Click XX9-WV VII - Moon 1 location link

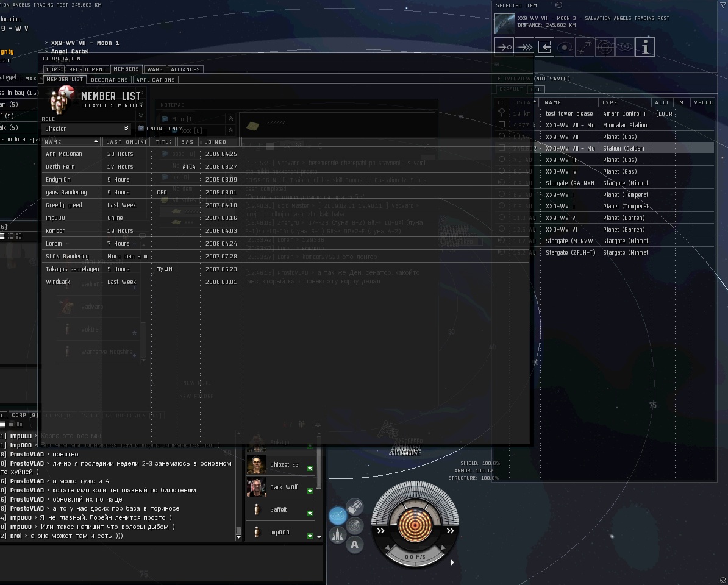coord(85,43)
